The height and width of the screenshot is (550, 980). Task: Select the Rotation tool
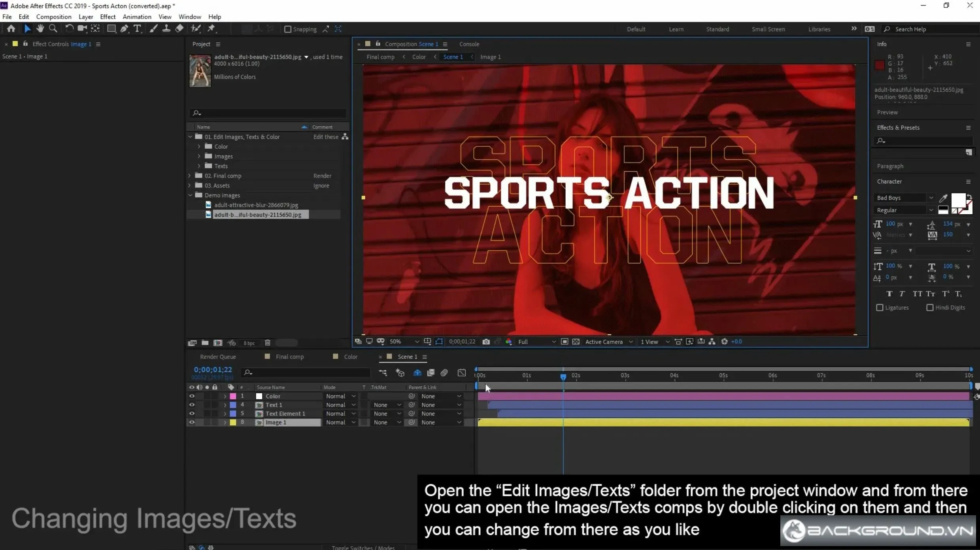(69, 28)
